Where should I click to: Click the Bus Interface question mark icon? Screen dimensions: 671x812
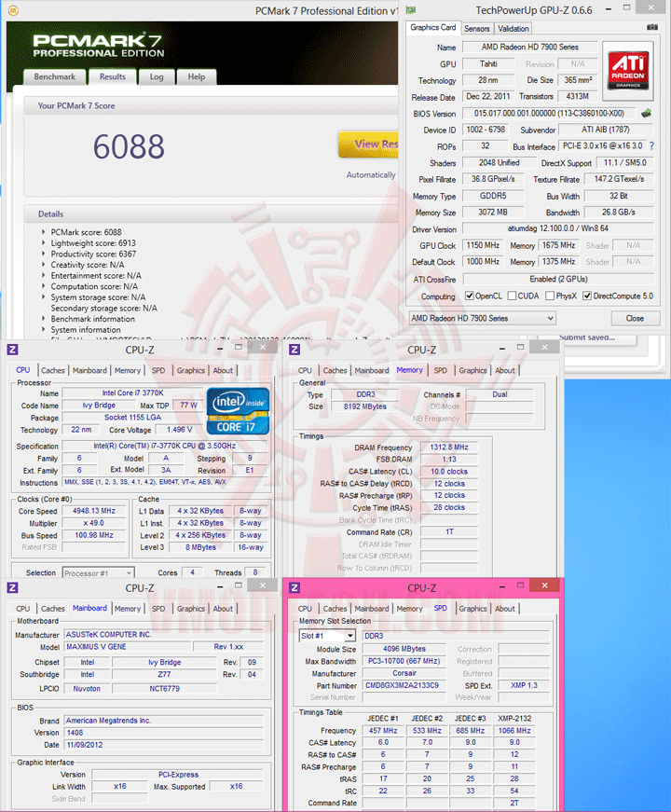click(x=651, y=146)
